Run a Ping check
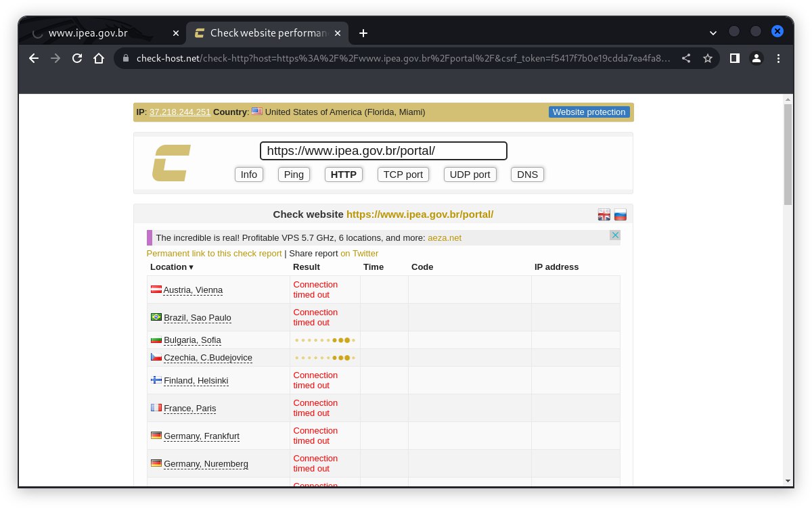Viewport: 812px width, 508px height. pyautogui.click(x=294, y=175)
